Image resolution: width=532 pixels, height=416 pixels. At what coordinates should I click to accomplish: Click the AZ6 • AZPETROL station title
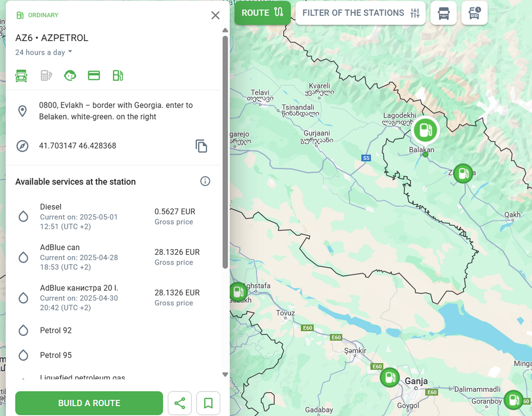pos(52,37)
